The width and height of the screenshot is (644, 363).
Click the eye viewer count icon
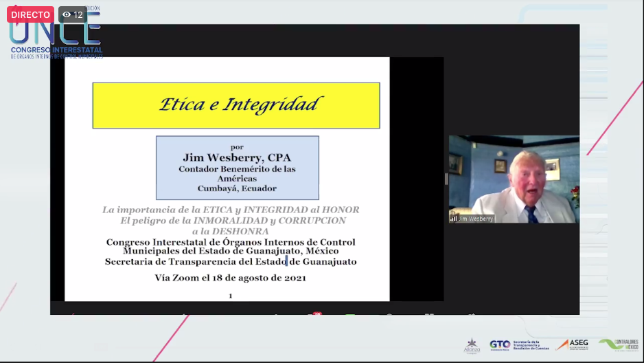[x=66, y=14]
